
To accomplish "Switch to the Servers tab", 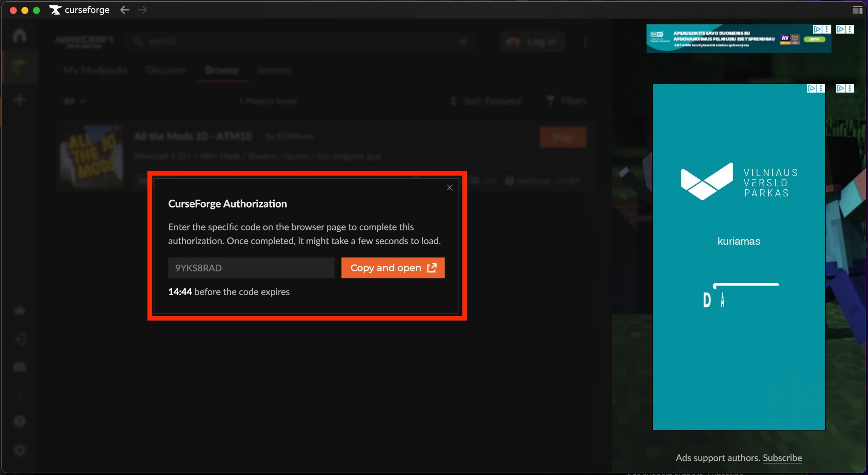I will point(274,70).
